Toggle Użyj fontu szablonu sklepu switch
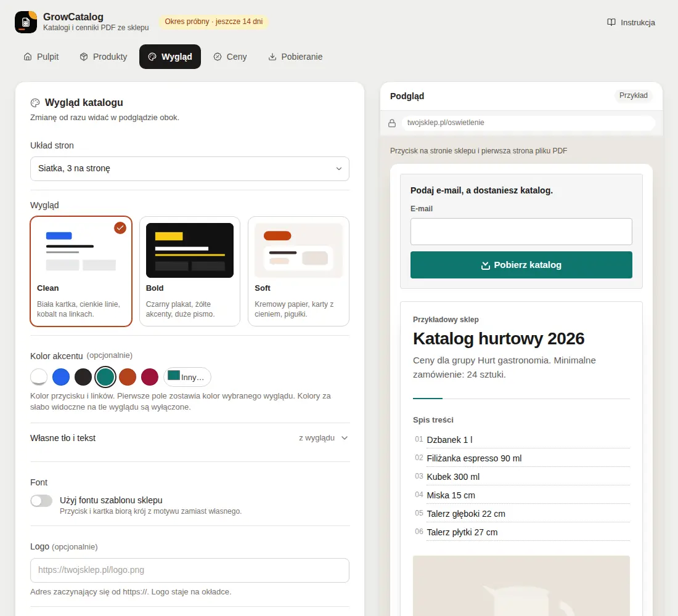The width and height of the screenshot is (678, 616). point(41,501)
